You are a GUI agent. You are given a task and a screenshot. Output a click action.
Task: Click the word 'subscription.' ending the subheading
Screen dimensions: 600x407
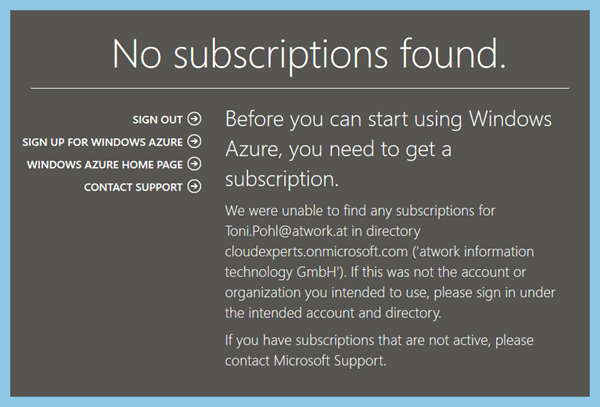click(283, 181)
